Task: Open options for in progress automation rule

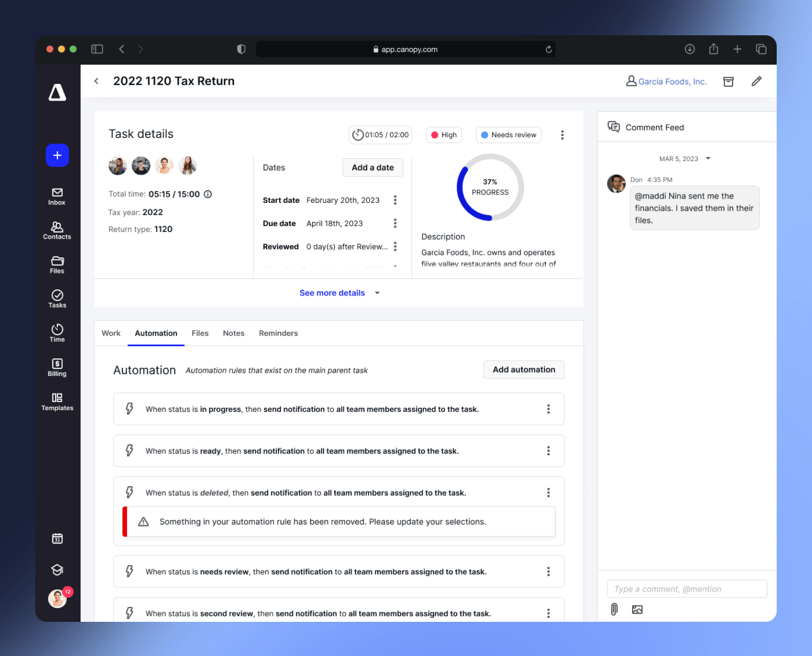Action: click(x=548, y=409)
